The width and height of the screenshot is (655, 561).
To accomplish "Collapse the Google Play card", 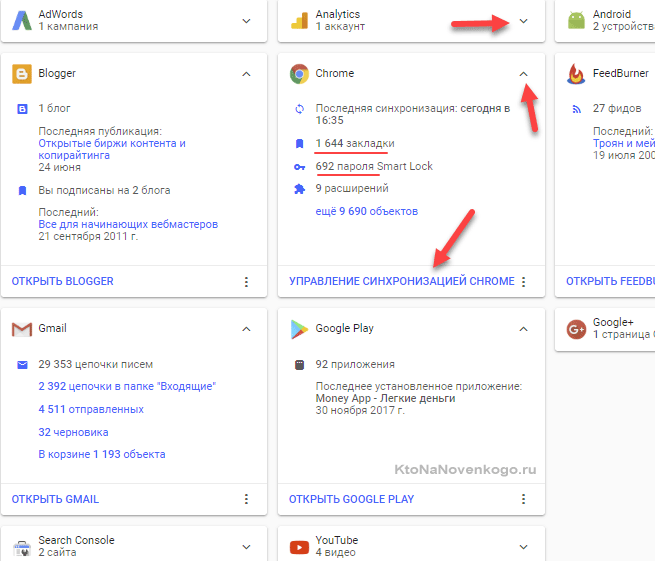I will click(523, 329).
